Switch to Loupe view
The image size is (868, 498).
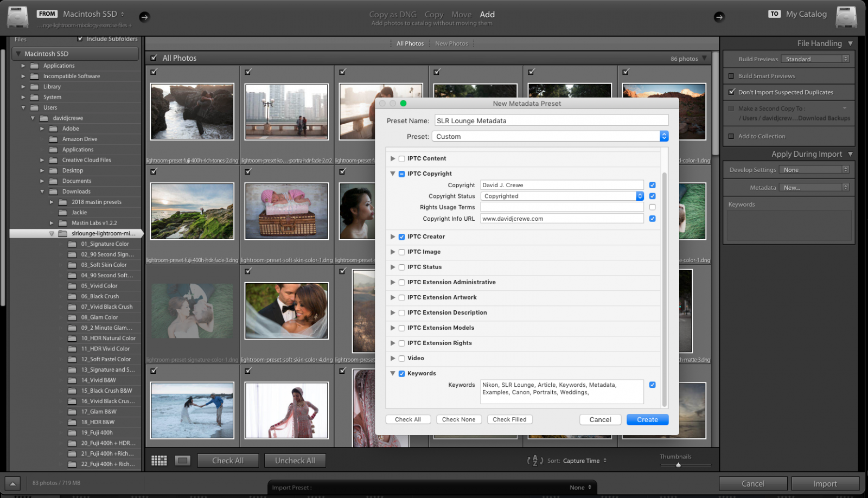[182, 460]
